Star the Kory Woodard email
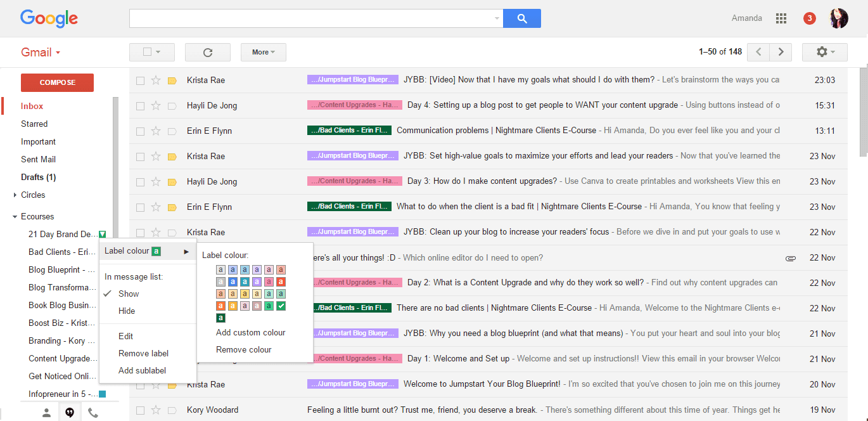This screenshot has height=421, width=868. tap(156, 410)
